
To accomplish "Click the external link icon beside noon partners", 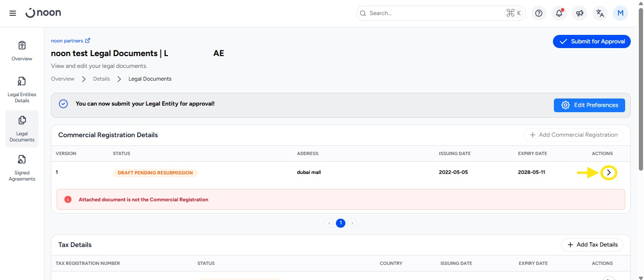I will tap(88, 41).
